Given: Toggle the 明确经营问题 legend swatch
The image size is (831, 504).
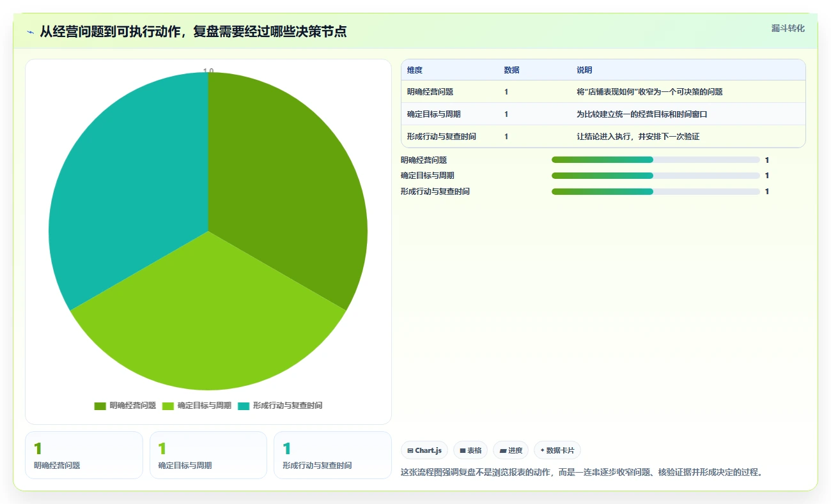Looking at the screenshot, I should (100, 406).
